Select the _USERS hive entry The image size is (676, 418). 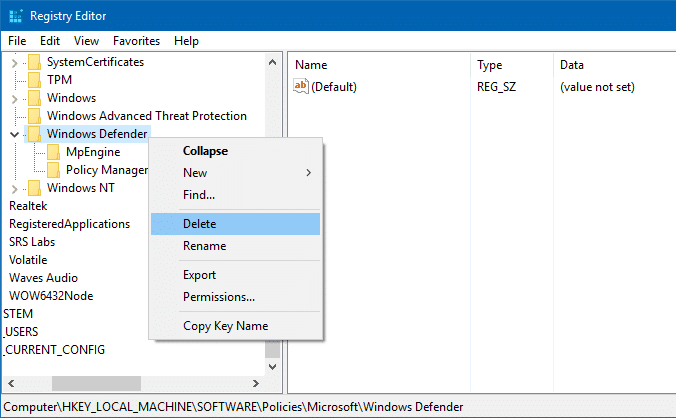21,332
